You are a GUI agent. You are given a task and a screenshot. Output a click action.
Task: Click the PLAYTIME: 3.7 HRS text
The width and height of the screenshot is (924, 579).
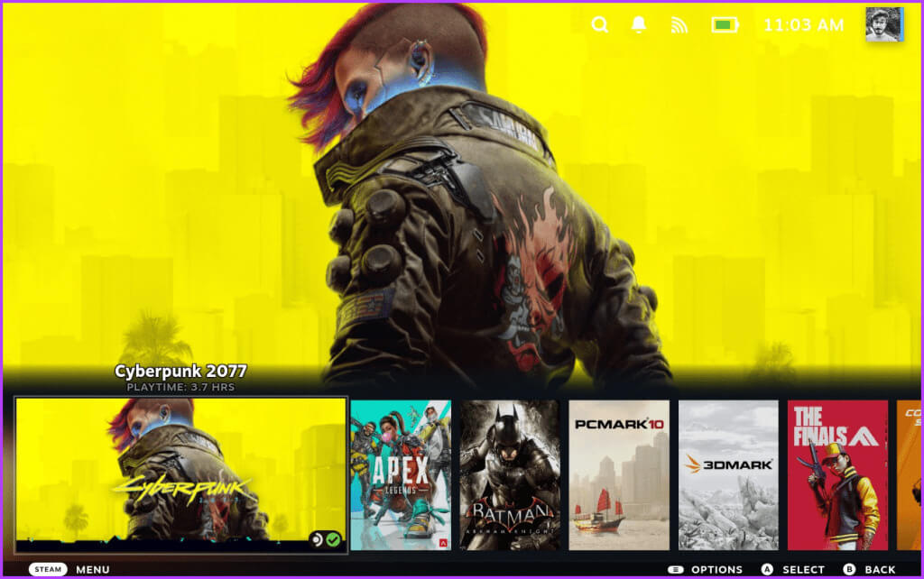(180, 387)
